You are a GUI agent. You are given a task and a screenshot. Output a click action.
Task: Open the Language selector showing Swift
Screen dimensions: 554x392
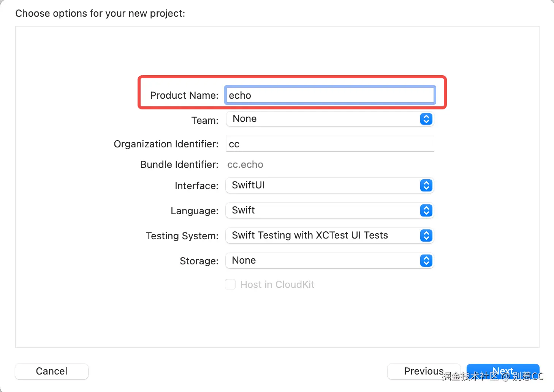[x=323, y=210]
